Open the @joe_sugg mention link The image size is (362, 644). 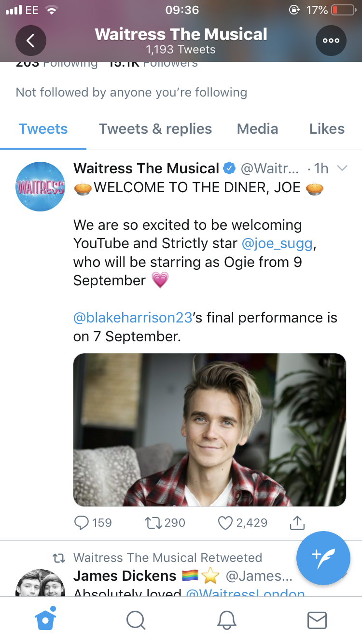[277, 243]
